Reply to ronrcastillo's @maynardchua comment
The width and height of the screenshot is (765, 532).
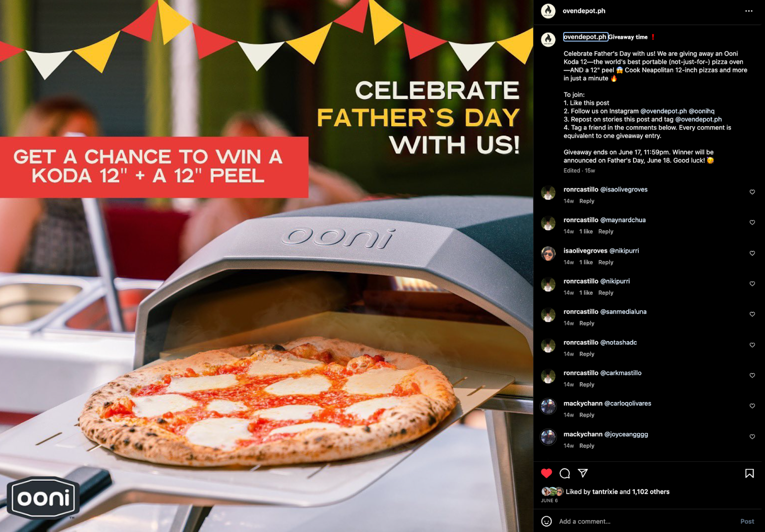[606, 232]
